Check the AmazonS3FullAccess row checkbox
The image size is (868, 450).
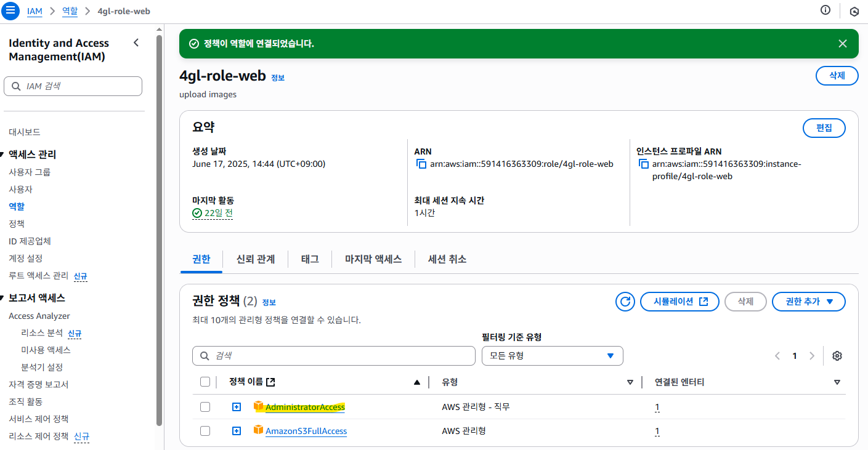coord(205,431)
